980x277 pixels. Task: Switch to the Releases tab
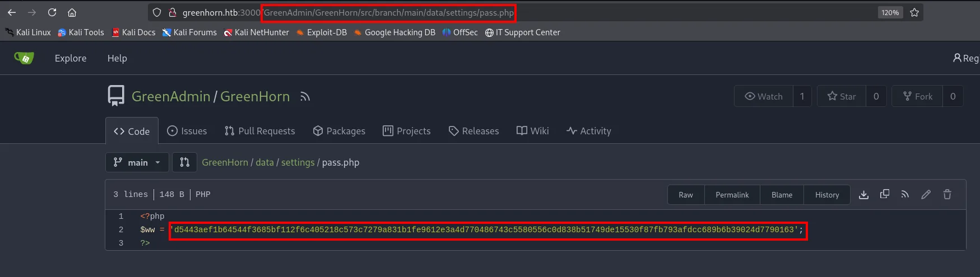473,131
